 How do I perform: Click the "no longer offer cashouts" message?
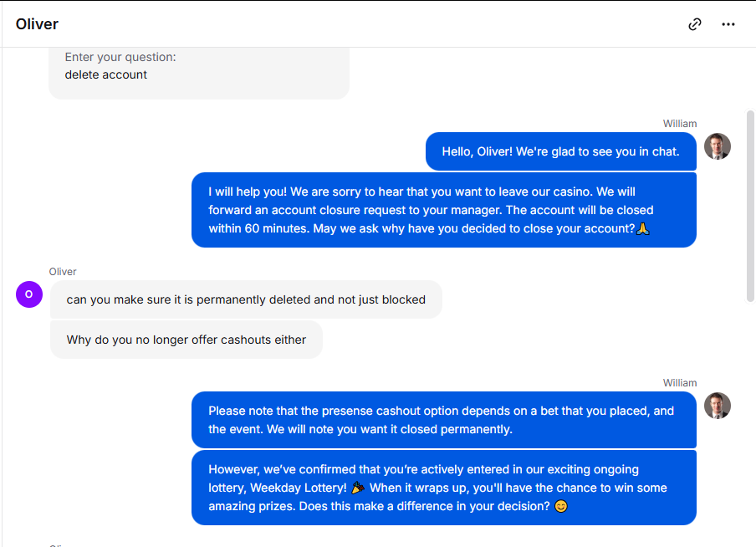(x=186, y=340)
